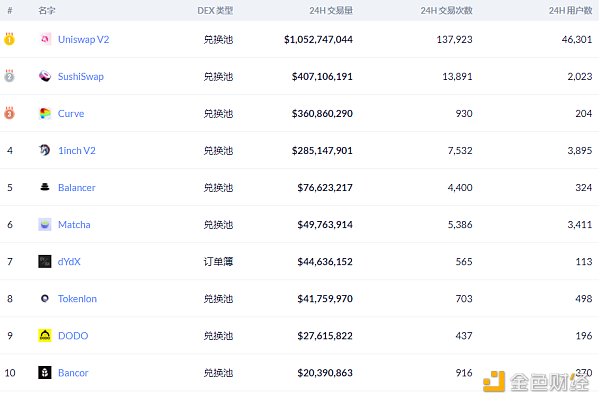Viewport: 600px width, 403px height.
Task: Open the Uniswap V2 link
Action: coord(83,40)
